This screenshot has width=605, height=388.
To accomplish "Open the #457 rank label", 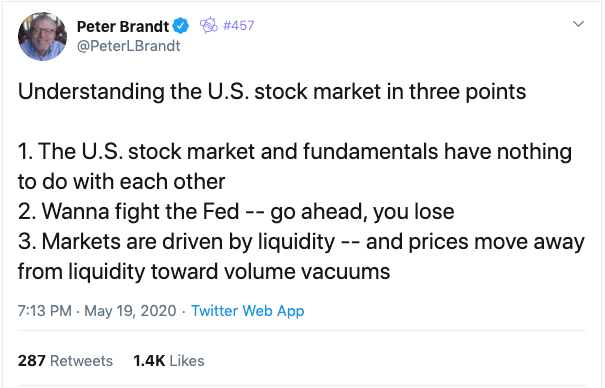I will [x=238, y=25].
